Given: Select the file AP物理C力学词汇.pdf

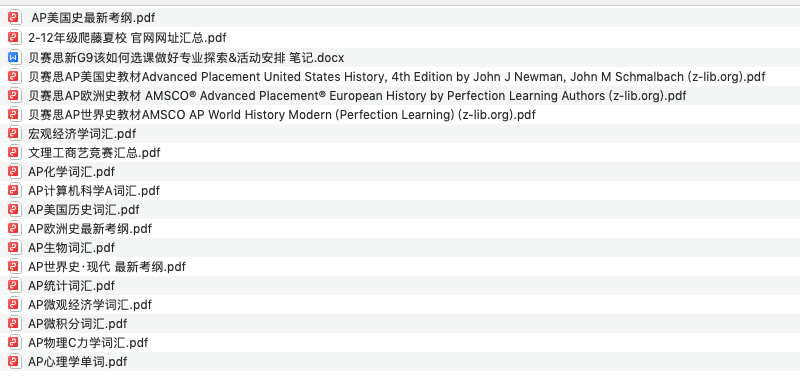Looking at the screenshot, I should pyautogui.click(x=400, y=343).
